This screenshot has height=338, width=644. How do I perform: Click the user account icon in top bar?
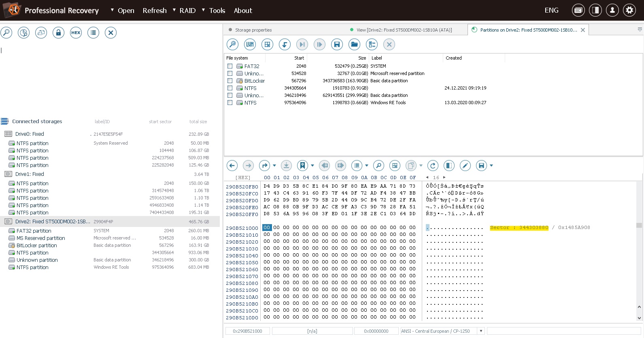[x=612, y=11]
